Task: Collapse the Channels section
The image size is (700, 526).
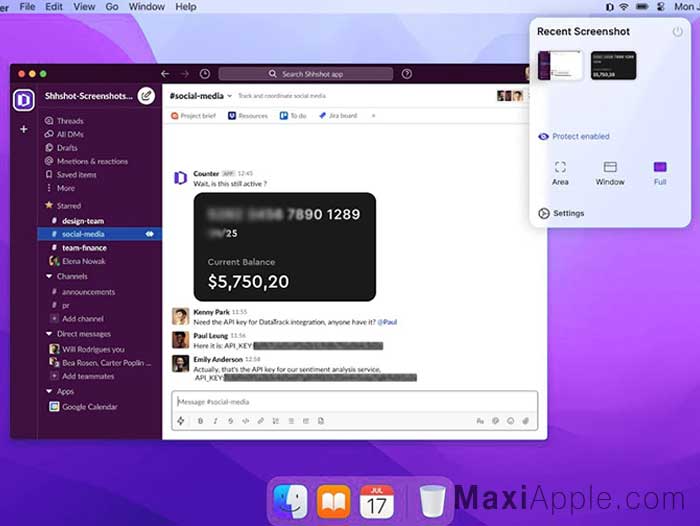Action: [x=49, y=276]
